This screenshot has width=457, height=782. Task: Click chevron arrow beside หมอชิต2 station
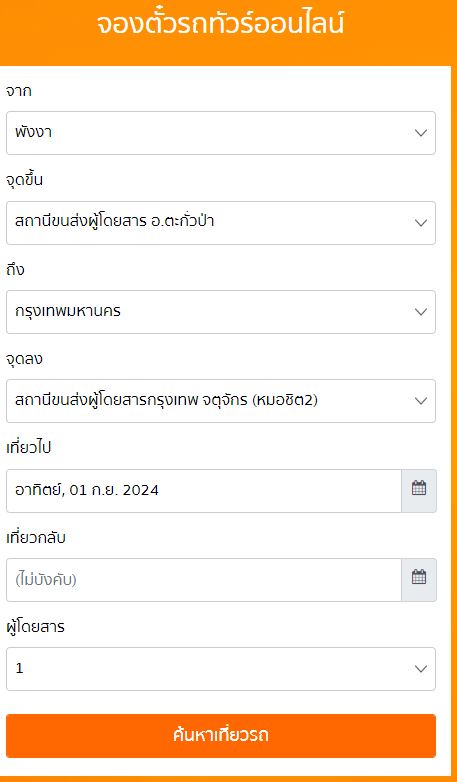coord(421,401)
